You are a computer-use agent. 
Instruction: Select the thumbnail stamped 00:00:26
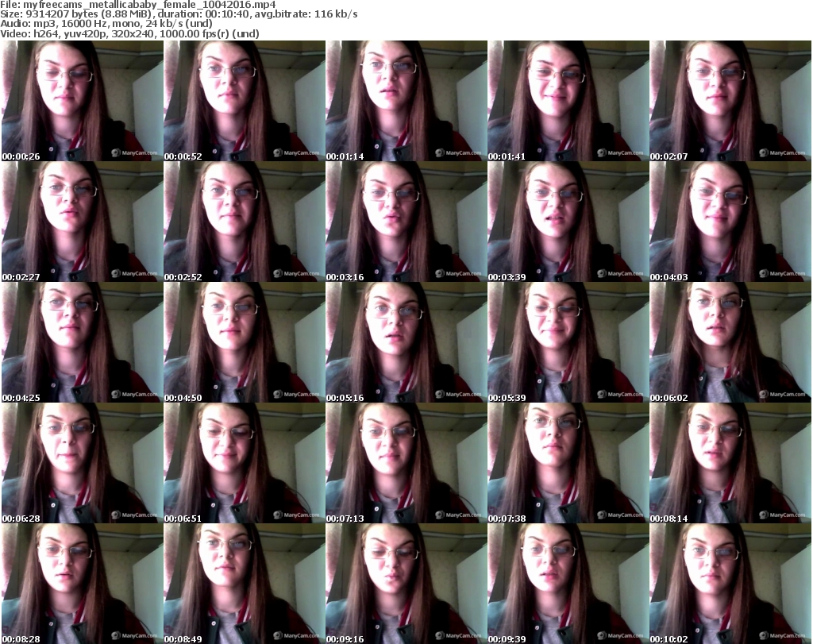pyautogui.click(x=83, y=101)
